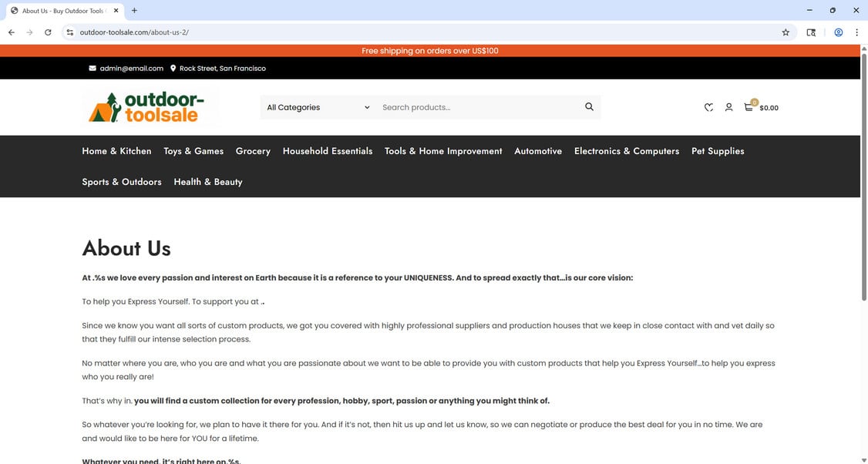Open the wishlist via heart icon

tap(708, 107)
